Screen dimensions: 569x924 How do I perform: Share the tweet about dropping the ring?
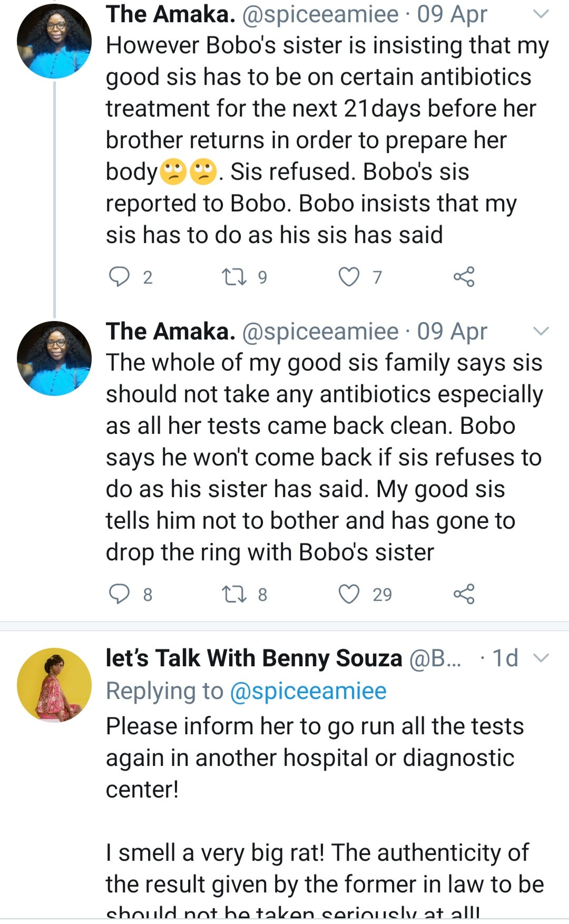coord(464,594)
